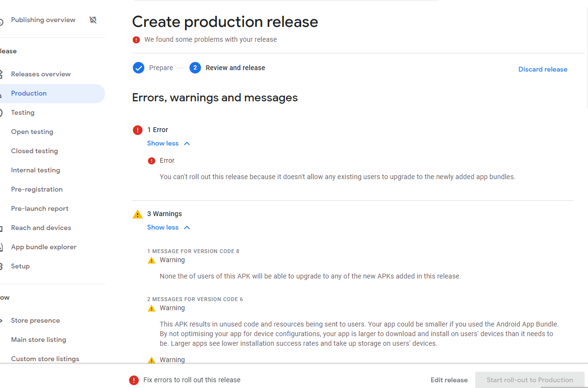Click Discard release link

[x=542, y=69]
